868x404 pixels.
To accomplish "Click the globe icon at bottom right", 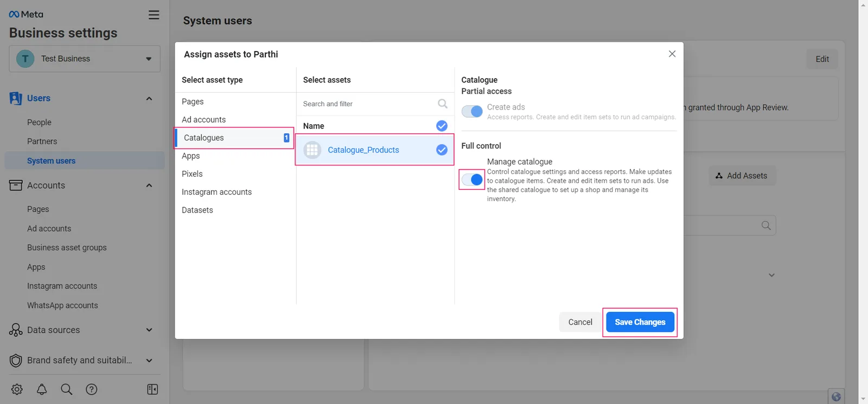I will 837,397.
